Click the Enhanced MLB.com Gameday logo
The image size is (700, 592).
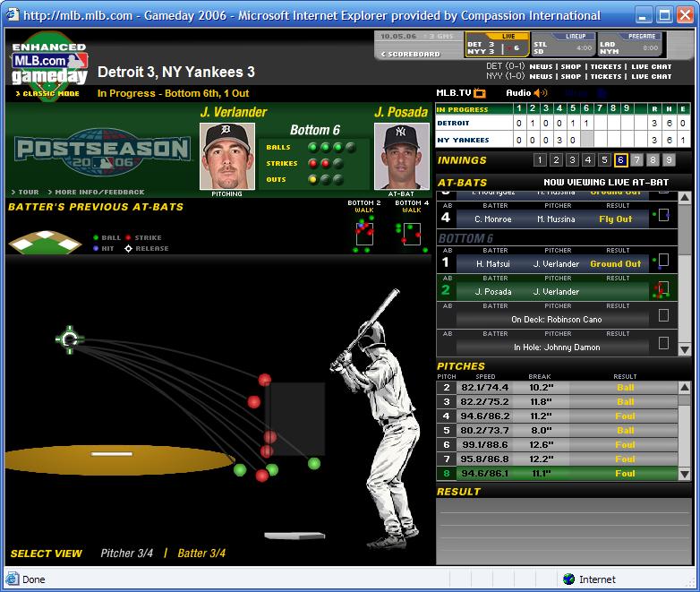[x=49, y=64]
